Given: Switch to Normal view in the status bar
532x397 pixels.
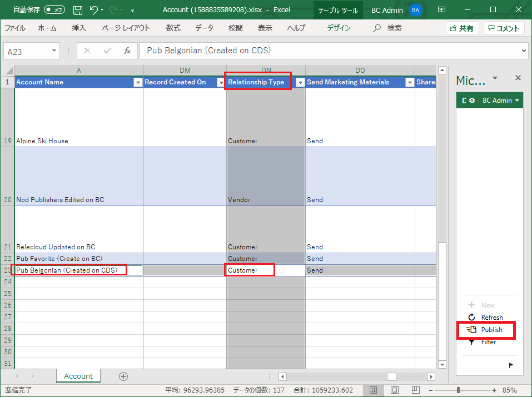Looking at the screenshot, I should coord(373,390).
